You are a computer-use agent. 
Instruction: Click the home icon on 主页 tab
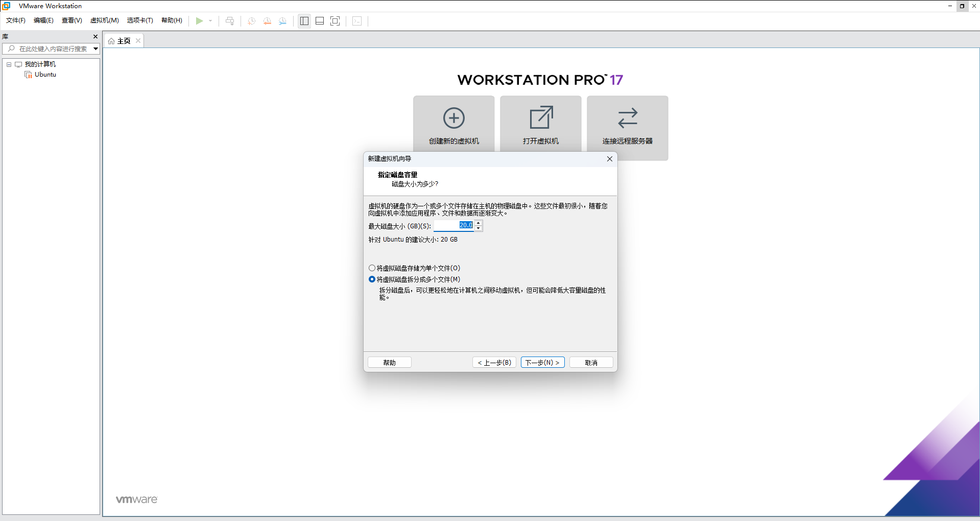pos(111,41)
